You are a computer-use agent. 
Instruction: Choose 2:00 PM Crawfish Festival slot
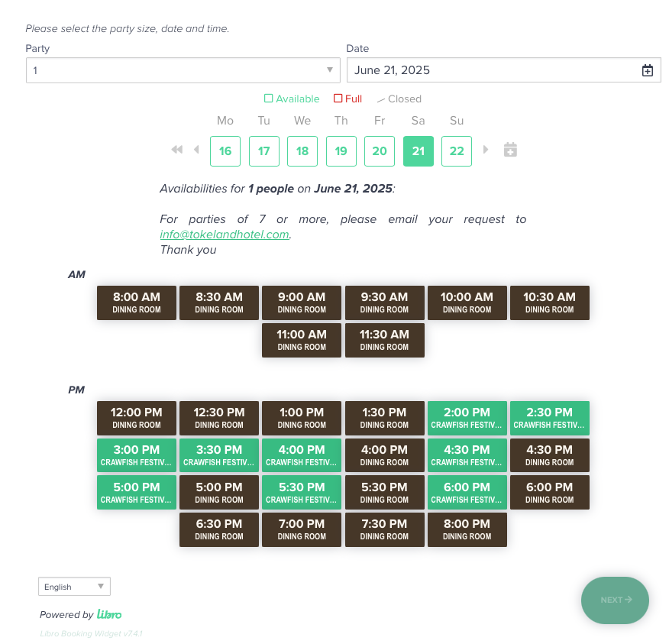(x=467, y=418)
